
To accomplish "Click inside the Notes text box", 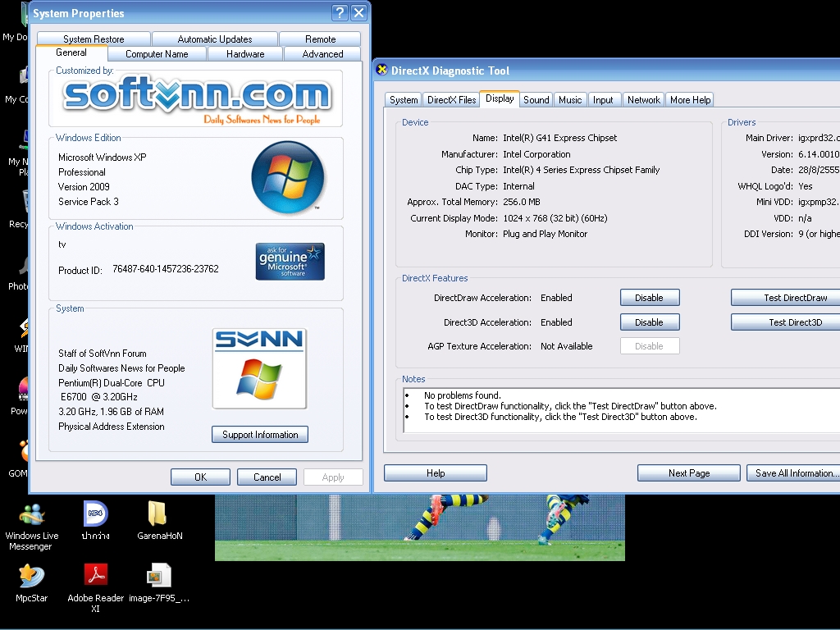I will [x=622, y=410].
